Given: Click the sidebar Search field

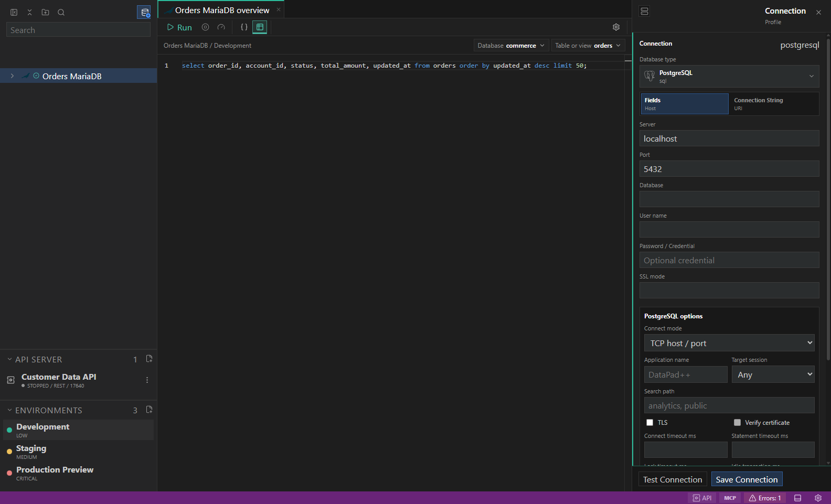Looking at the screenshot, I should coord(78,30).
